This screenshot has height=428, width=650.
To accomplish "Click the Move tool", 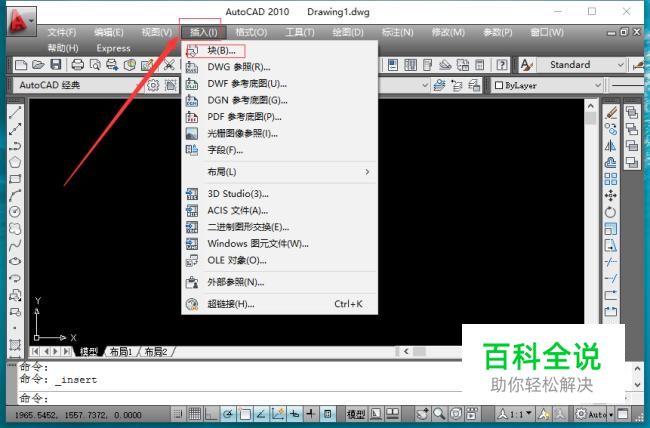I will (611, 195).
